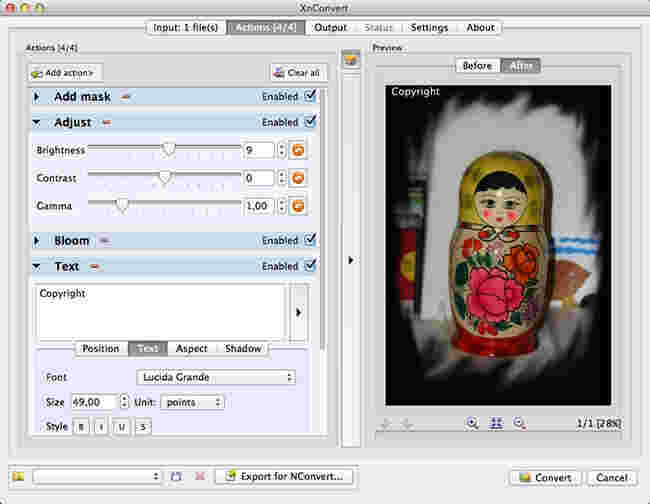This screenshot has height=504, width=650.
Task: Collapse the Adjust action section
Action: point(37,123)
